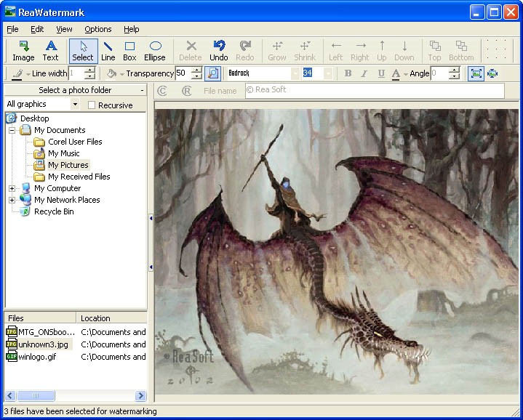The image size is (523, 420).
Task: Choose the Ellipse tool
Action: pos(155,51)
